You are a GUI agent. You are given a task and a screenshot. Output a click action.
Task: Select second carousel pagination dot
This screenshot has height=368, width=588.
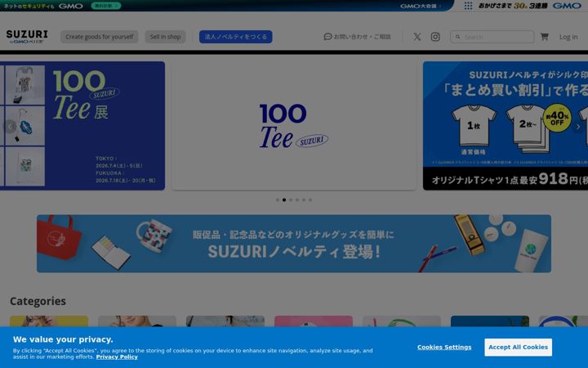point(284,200)
